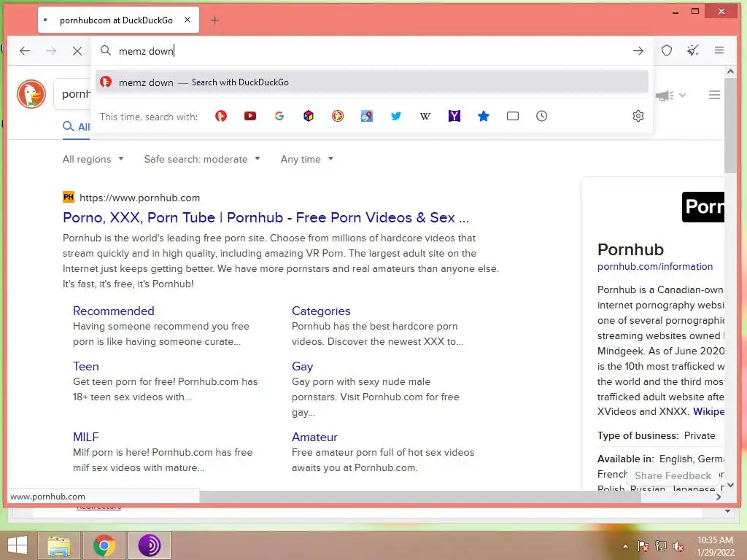Open the shield security level icon
Image resolution: width=747 pixels, height=560 pixels.
(x=667, y=50)
